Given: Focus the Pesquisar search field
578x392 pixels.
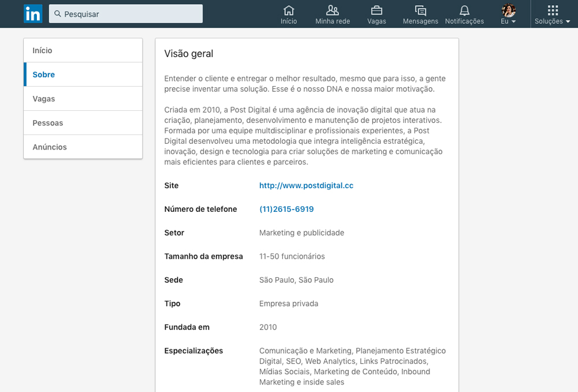Looking at the screenshot, I should (126, 14).
